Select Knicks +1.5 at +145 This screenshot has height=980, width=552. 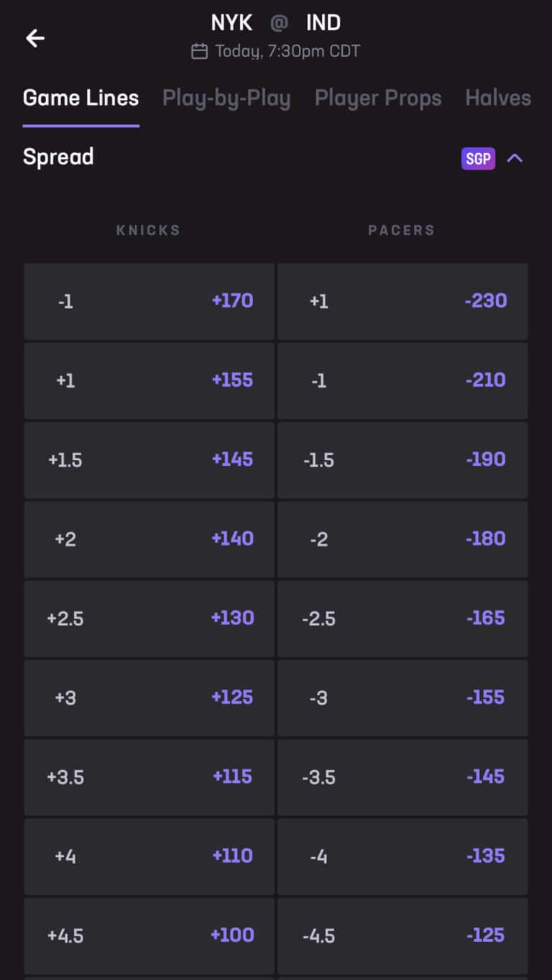[x=149, y=459]
